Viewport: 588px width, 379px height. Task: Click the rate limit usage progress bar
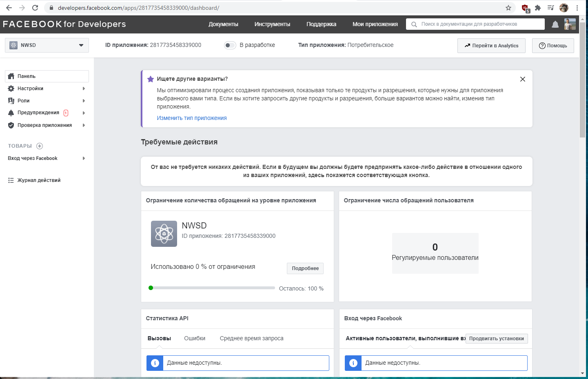click(x=212, y=288)
